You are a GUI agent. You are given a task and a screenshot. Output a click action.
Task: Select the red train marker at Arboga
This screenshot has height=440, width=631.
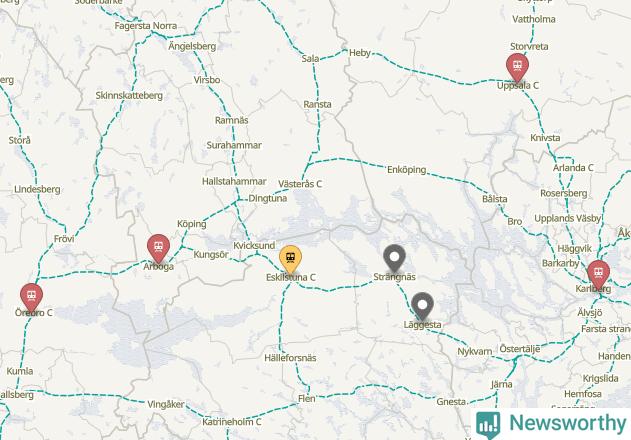(x=159, y=247)
